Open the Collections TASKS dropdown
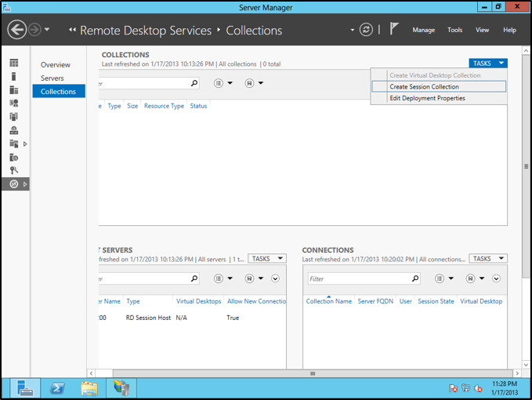This screenshot has height=400, width=532. (x=488, y=64)
